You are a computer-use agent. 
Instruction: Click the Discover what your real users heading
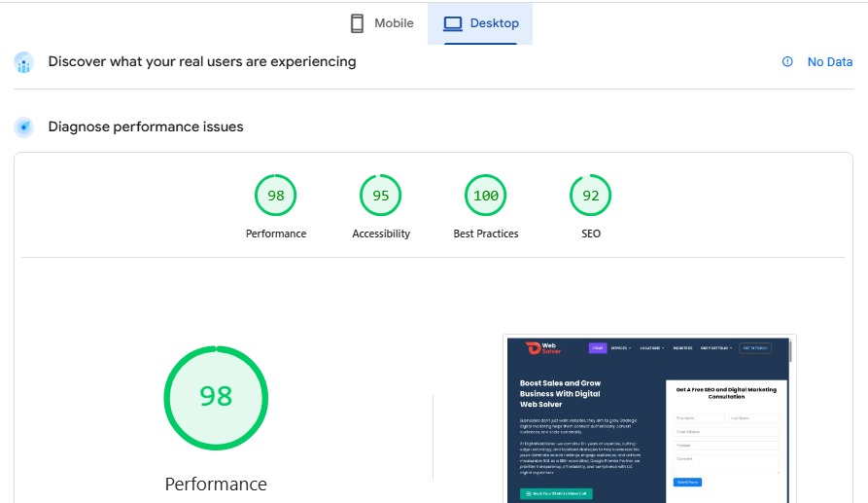[202, 62]
